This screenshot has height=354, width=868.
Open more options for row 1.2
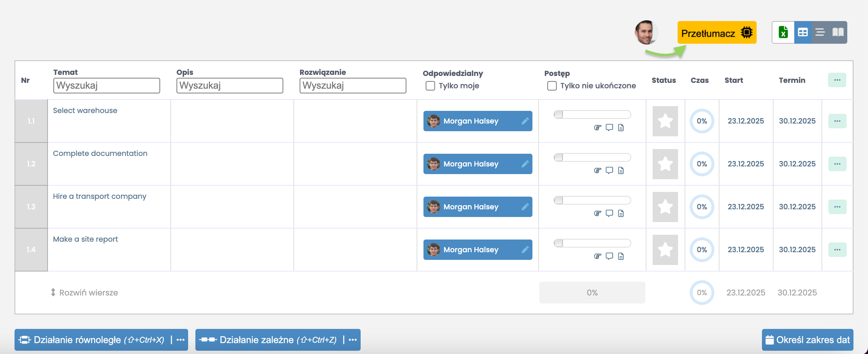pos(837,164)
